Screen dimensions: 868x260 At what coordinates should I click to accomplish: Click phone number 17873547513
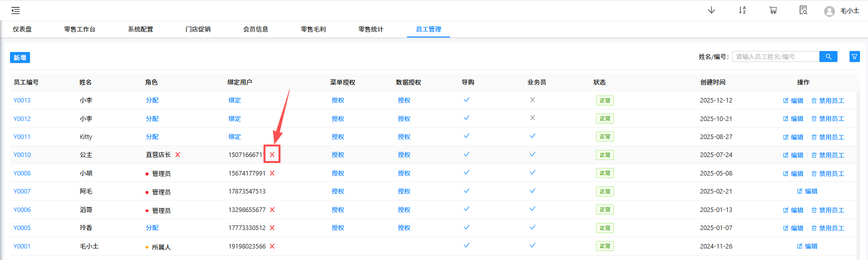pyautogui.click(x=247, y=191)
